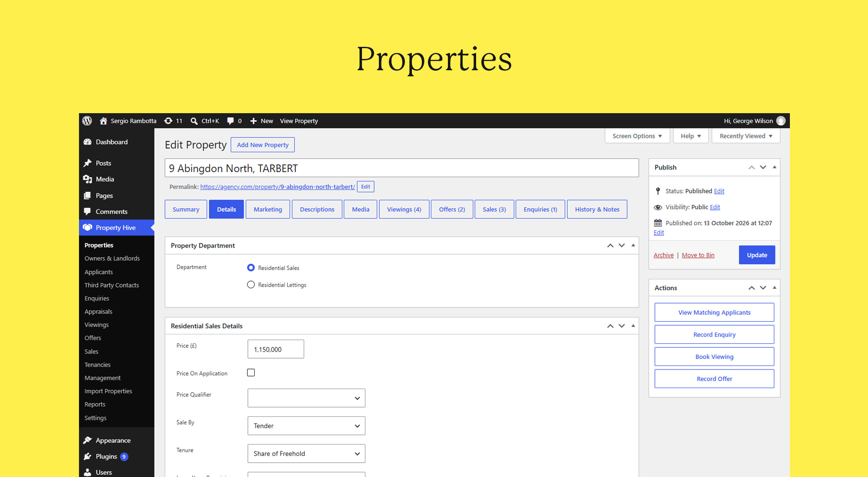Click View Matching Applicants button
This screenshot has height=477, width=868.
pyautogui.click(x=714, y=312)
